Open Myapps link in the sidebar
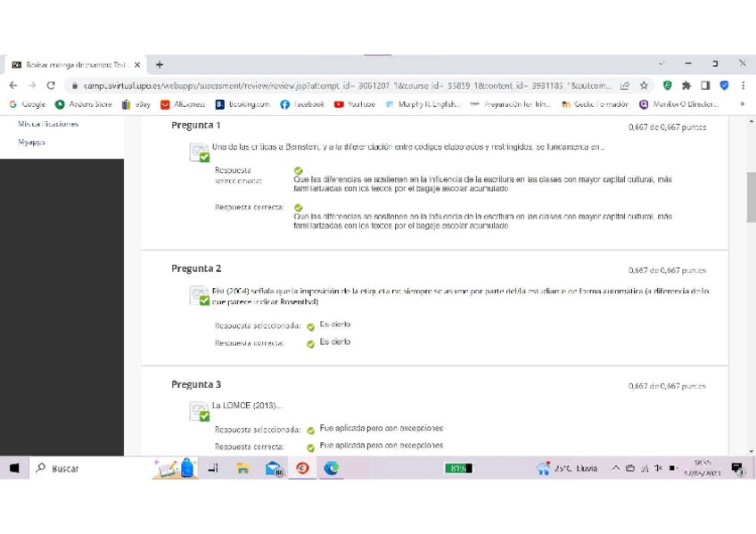The image size is (756, 534). pos(31,142)
